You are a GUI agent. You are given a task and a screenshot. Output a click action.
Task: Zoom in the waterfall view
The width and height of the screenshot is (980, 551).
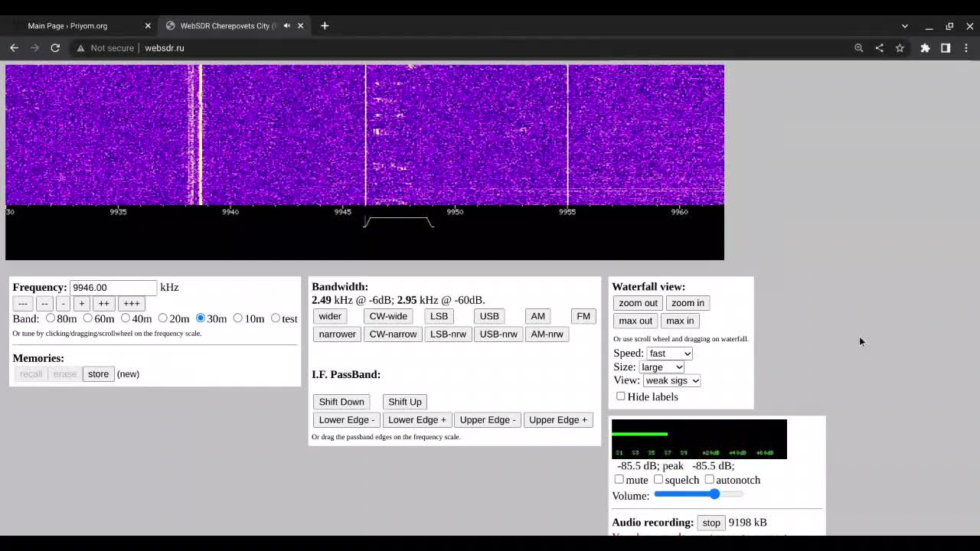pos(688,303)
